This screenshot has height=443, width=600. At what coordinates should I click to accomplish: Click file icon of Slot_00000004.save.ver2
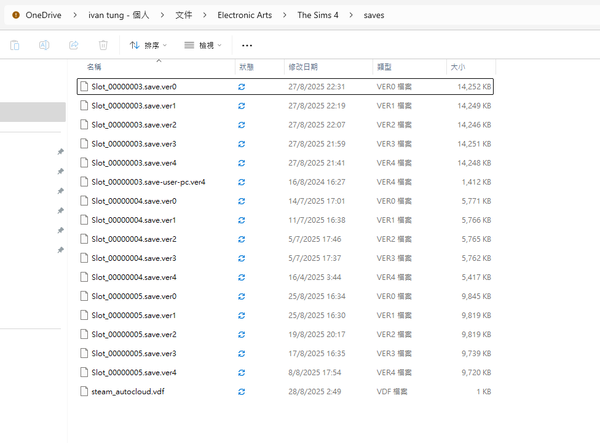[84, 239]
